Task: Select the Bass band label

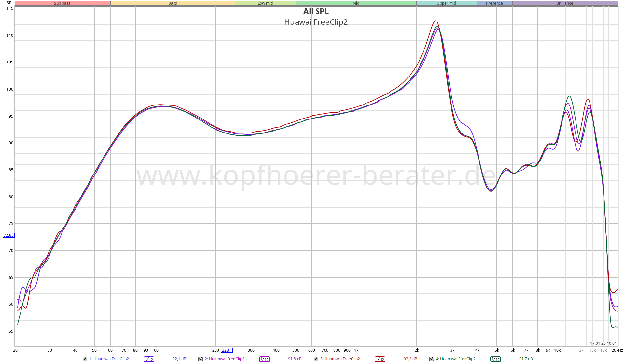Action: [173, 3]
